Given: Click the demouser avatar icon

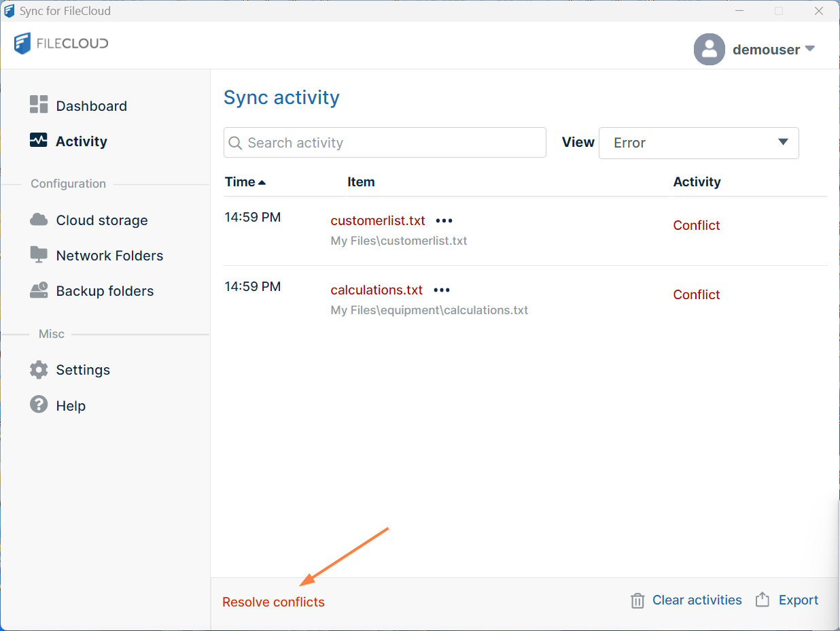Looking at the screenshot, I should click(710, 49).
